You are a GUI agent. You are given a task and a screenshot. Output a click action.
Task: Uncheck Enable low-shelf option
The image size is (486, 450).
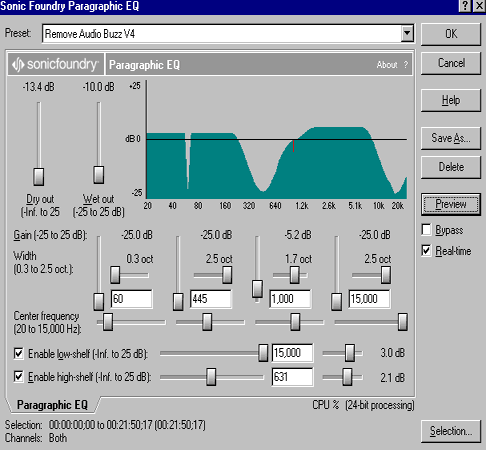(x=19, y=353)
